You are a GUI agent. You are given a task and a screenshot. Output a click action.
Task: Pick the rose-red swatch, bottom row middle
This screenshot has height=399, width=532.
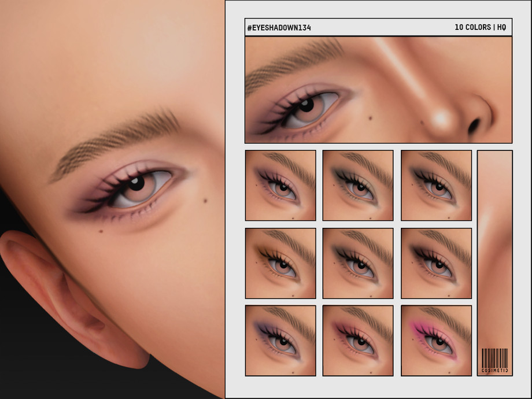[358, 341]
